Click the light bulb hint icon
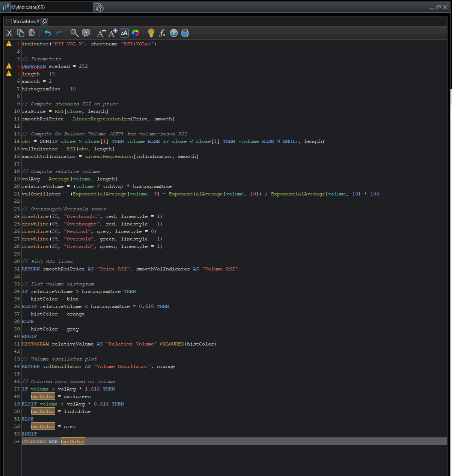 (x=151, y=33)
